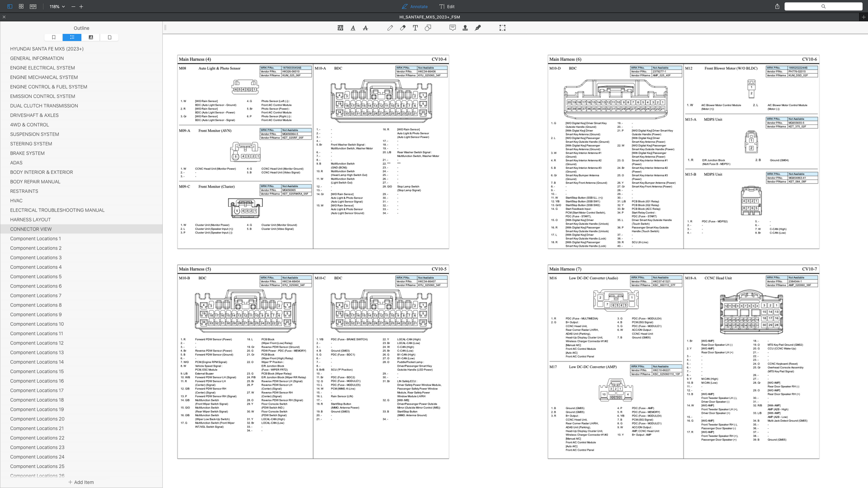Toggle the sidebar panel visibility
This screenshot has height=488, width=868.
pyautogui.click(x=9, y=6)
